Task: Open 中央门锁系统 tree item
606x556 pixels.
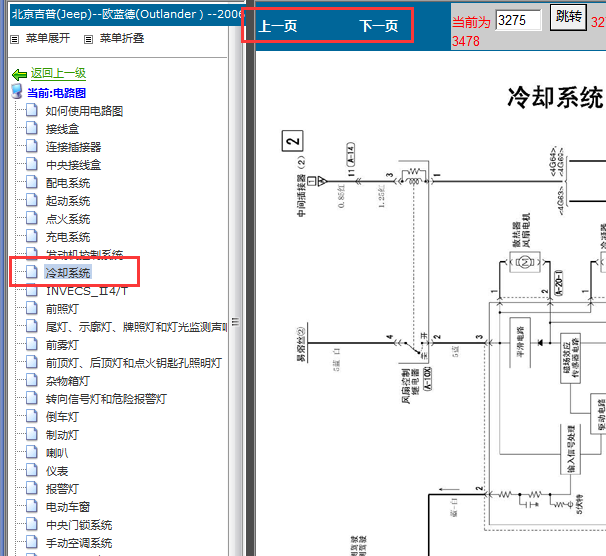Action: click(79, 525)
